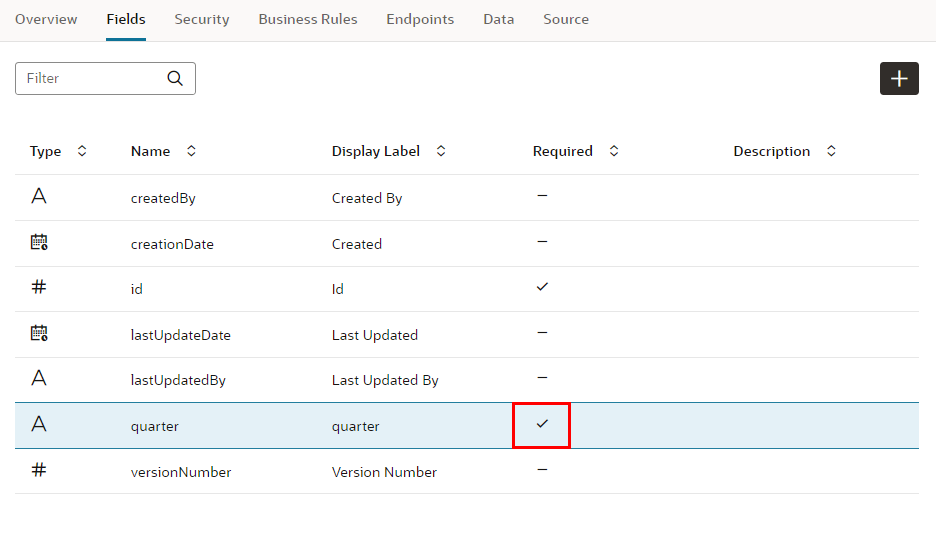Viewport: 936px width, 545px height.
Task: Select the createdBy field name
Action: [x=163, y=198]
